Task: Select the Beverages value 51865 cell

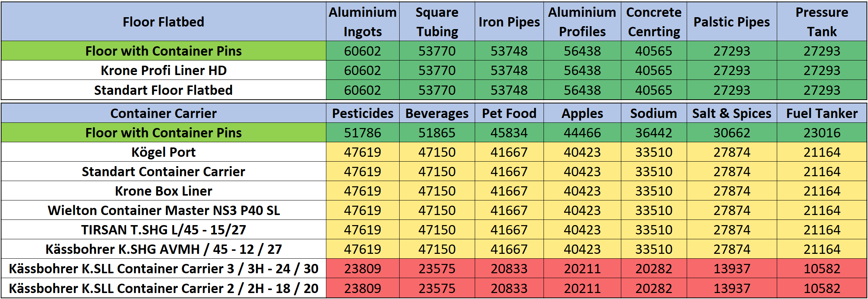Action: coord(437,133)
